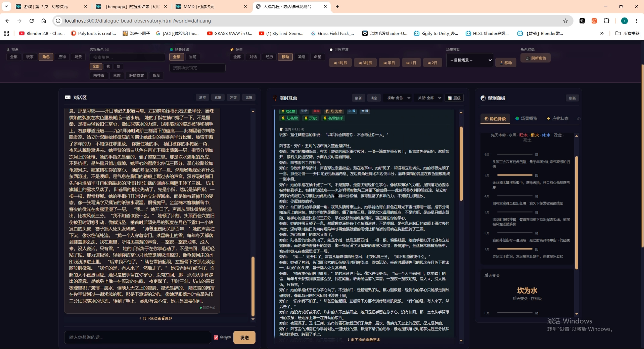Click the 坎为水 tag in bead list
This screenshot has height=349, width=644.
point(334,111)
